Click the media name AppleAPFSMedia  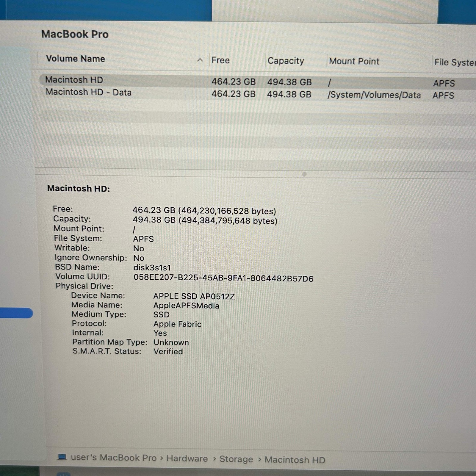[x=186, y=306]
